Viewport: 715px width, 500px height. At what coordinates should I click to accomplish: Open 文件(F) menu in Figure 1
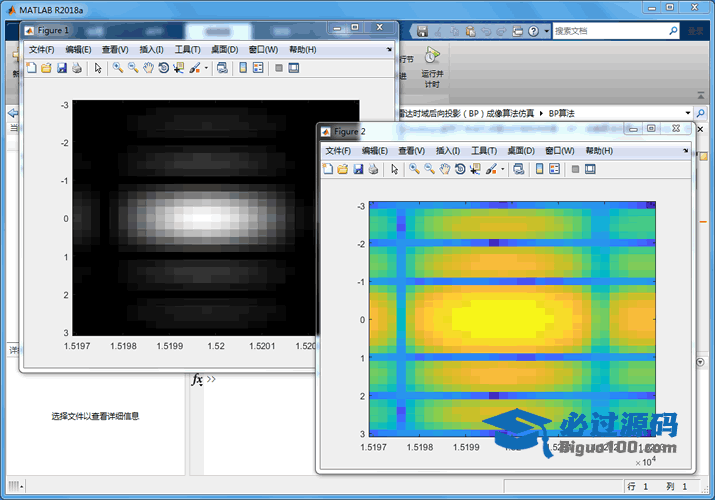pos(41,49)
